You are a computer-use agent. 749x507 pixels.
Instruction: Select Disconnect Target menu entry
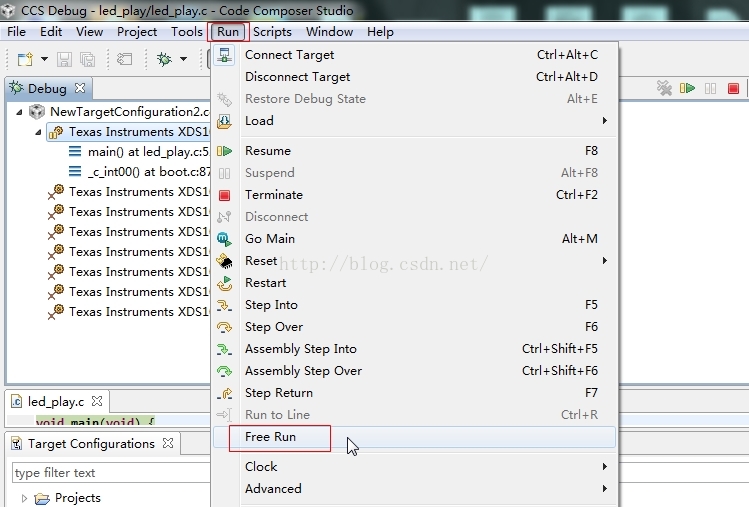(415, 77)
